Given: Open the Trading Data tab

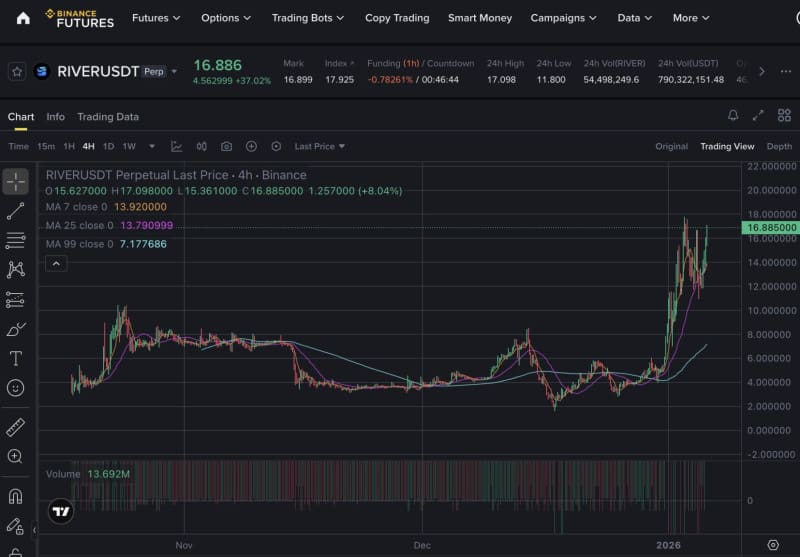Looking at the screenshot, I should point(108,116).
